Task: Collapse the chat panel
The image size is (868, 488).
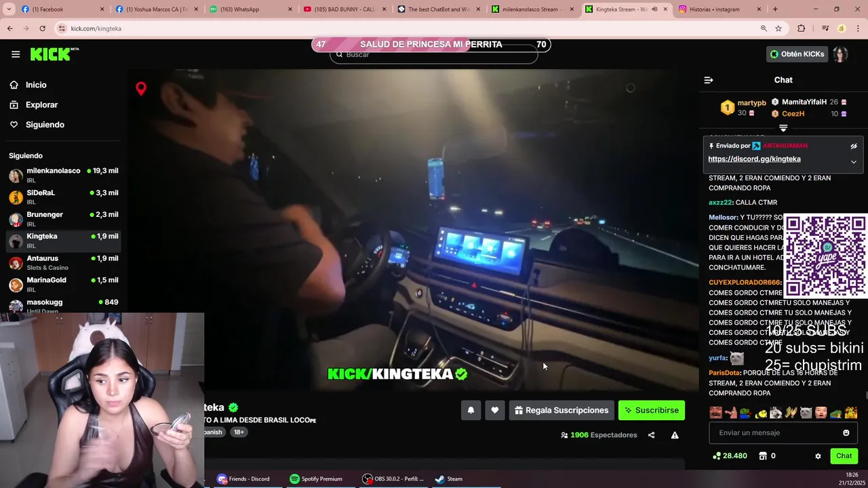Action: tap(709, 80)
